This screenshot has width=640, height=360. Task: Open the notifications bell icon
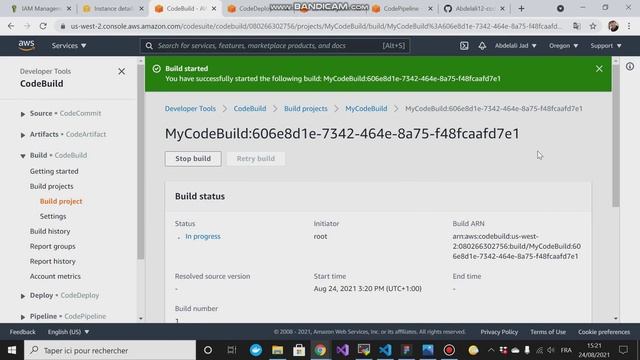(x=482, y=46)
